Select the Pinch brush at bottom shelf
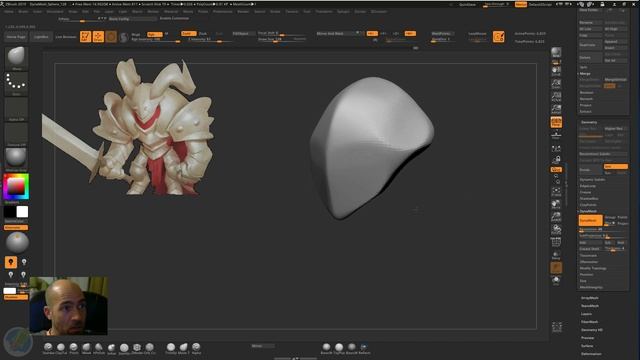The image size is (640, 360). coord(73,348)
